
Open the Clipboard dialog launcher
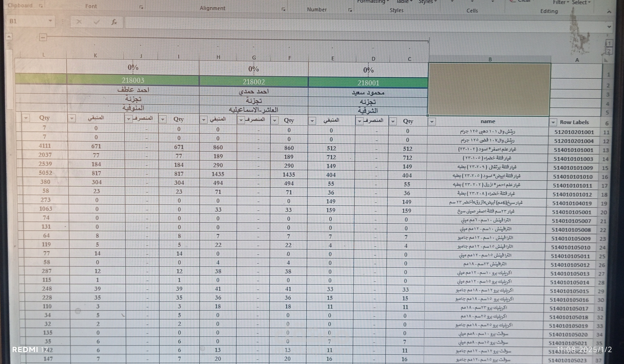41,6
